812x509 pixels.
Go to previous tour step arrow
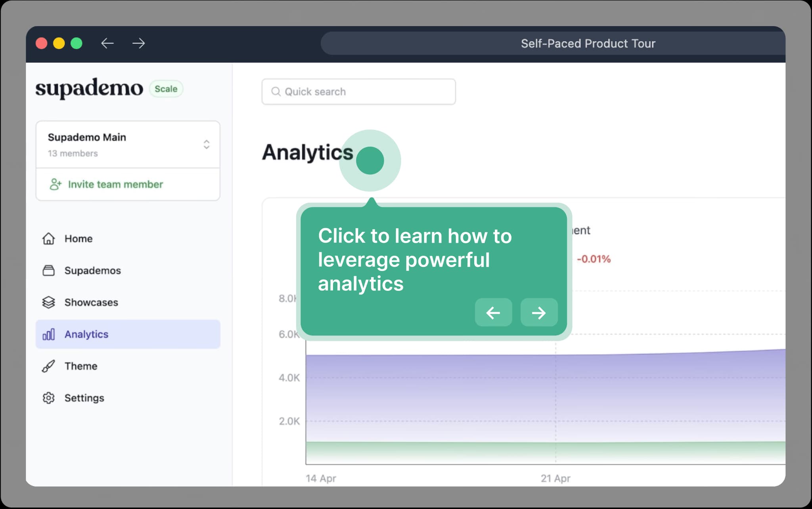pos(493,313)
